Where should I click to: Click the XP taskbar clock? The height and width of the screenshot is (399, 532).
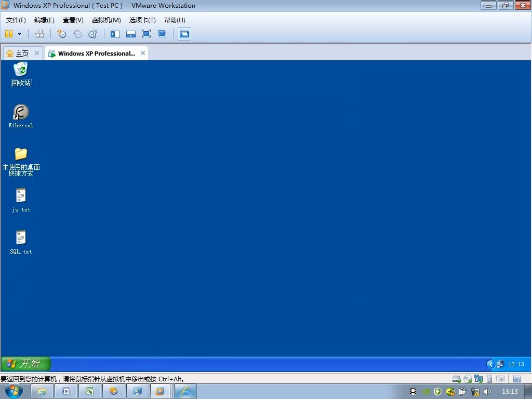(x=516, y=364)
